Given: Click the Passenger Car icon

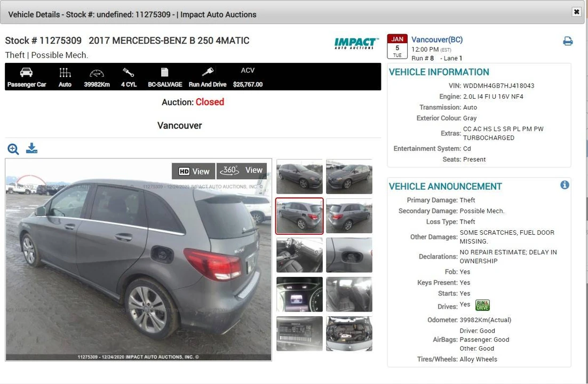Looking at the screenshot, I should [x=26, y=73].
